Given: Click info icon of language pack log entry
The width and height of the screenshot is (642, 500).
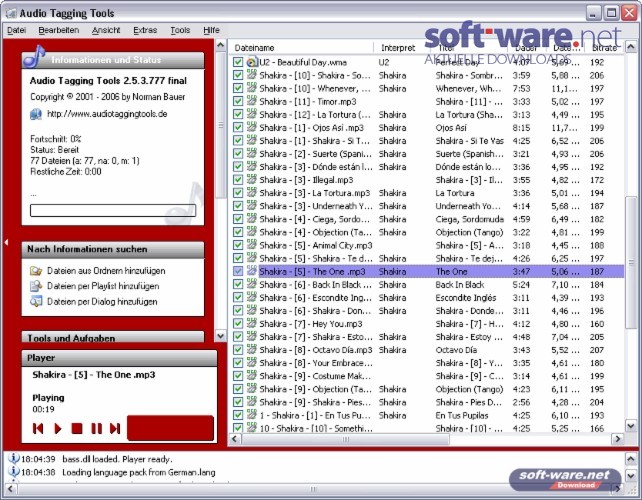Looking at the screenshot, I should click(x=14, y=472).
